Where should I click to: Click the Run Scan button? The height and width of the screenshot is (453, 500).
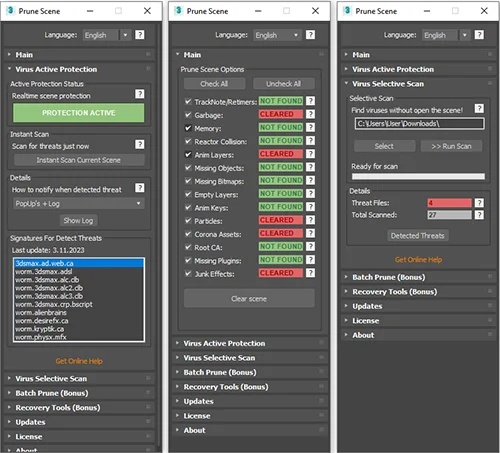(451, 146)
